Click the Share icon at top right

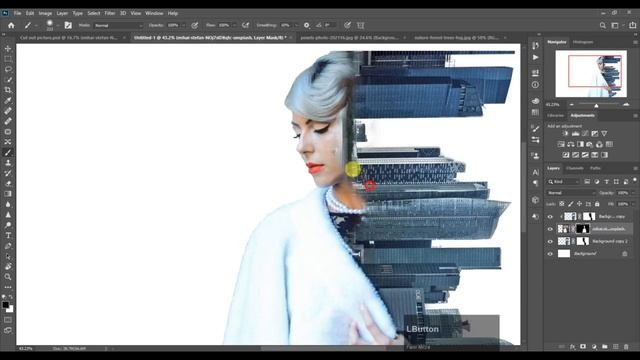tap(632, 25)
